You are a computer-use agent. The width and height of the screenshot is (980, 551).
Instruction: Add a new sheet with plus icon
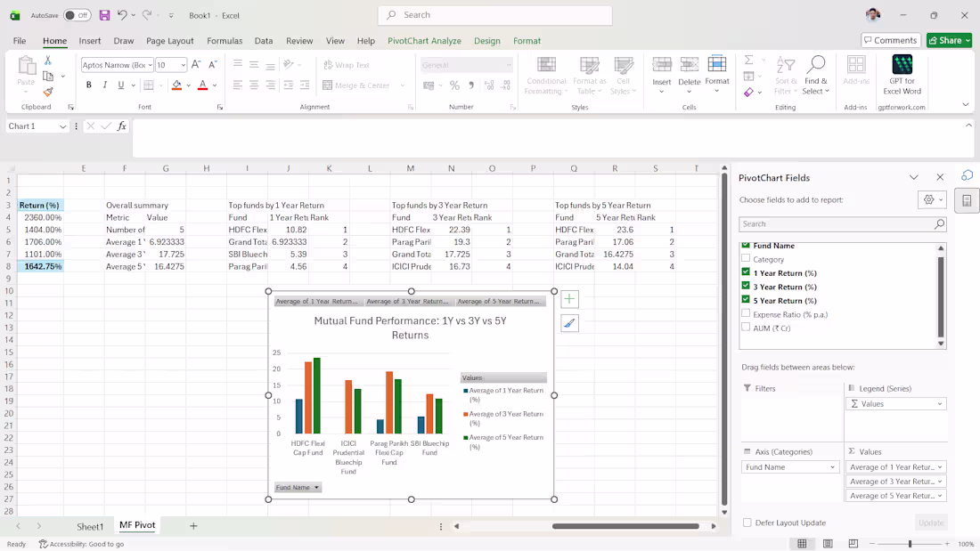click(x=193, y=526)
